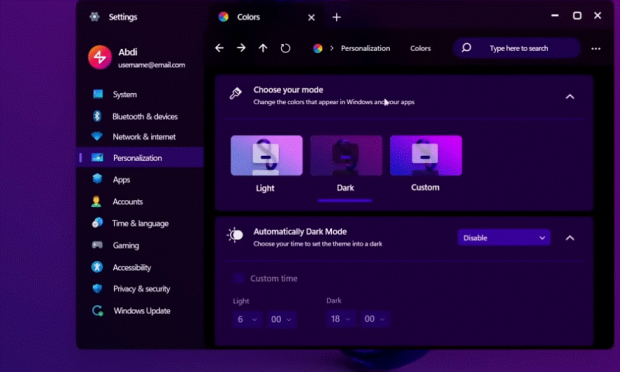
Task: Click the Settings gear icon in title bar
Action: 94,17
